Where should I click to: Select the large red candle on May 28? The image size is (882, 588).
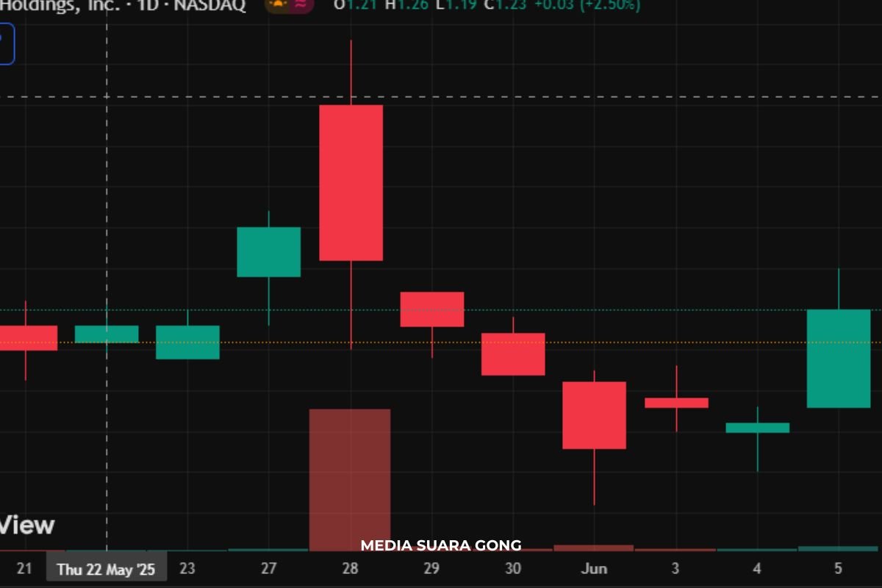click(351, 182)
